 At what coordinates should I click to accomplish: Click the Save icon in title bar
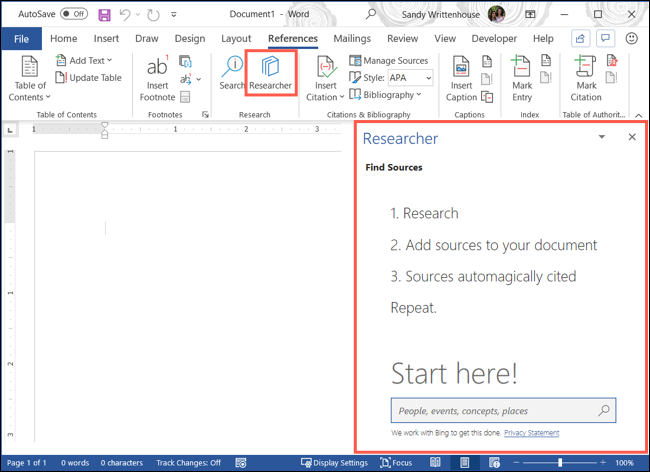coord(104,15)
